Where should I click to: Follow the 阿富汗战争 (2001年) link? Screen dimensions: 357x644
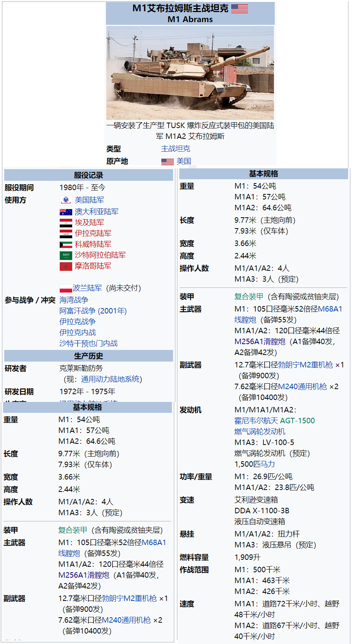[93, 311]
